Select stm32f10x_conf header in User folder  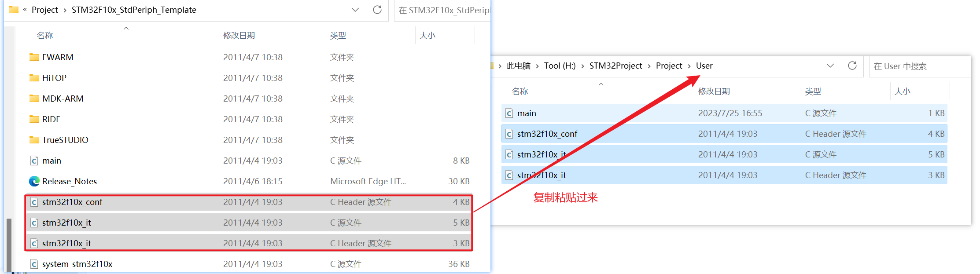pos(724,134)
